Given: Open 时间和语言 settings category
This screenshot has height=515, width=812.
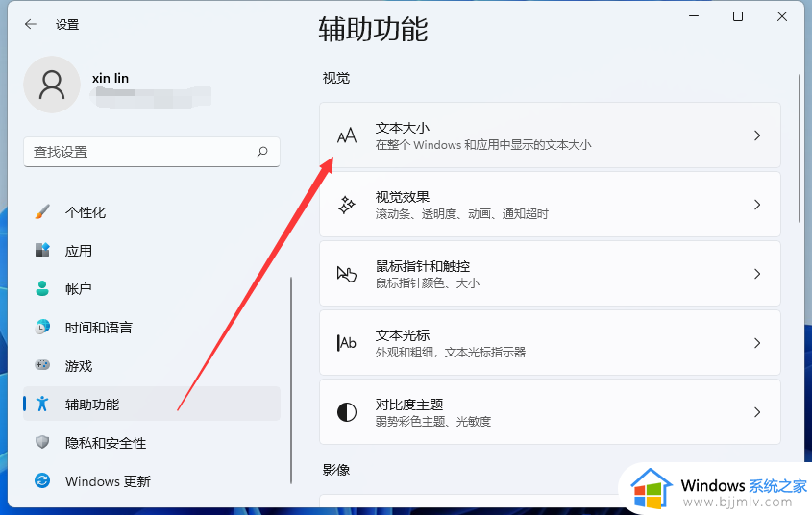Looking at the screenshot, I should 152,327.
